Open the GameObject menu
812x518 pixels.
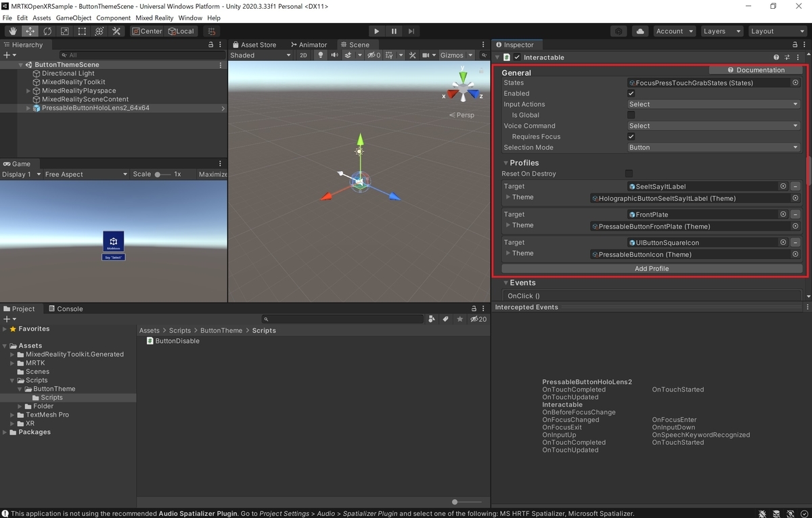[73, 18]
